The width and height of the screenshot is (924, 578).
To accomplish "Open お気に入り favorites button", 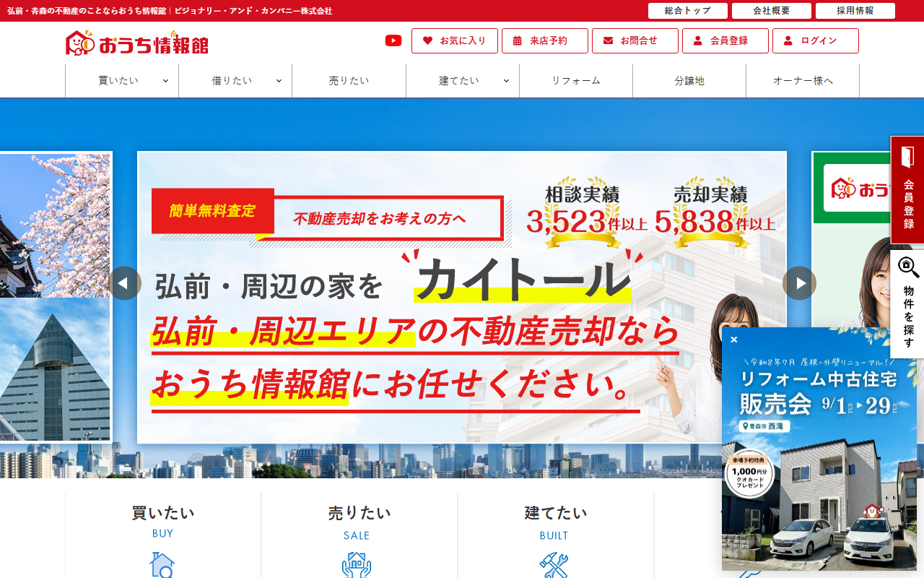I will coord(455,40).
